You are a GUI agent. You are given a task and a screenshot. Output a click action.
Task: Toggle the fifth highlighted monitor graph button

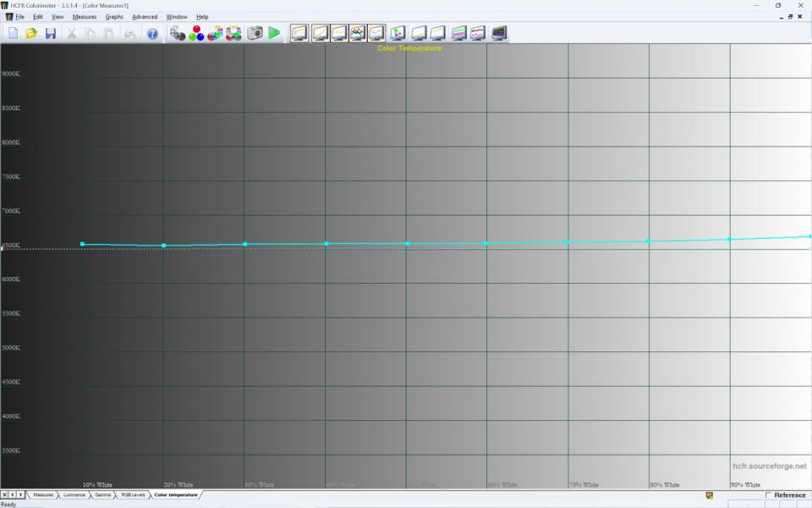376,33
